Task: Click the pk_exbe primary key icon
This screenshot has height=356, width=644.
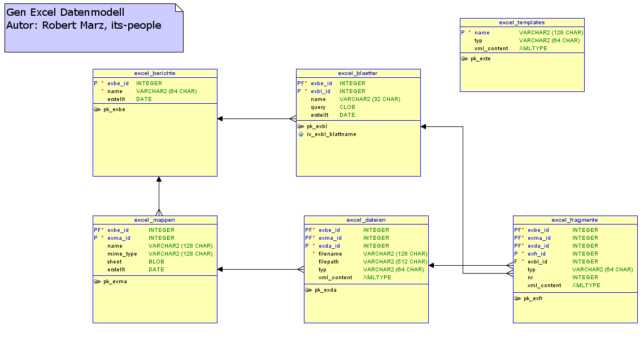Action: click(x=97, y=109)
